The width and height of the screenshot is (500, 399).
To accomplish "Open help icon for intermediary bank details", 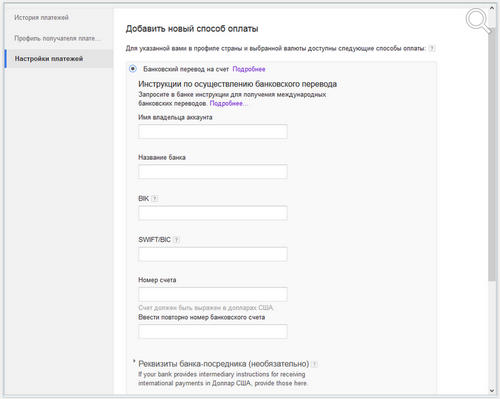I will click(x=315, y=364).
